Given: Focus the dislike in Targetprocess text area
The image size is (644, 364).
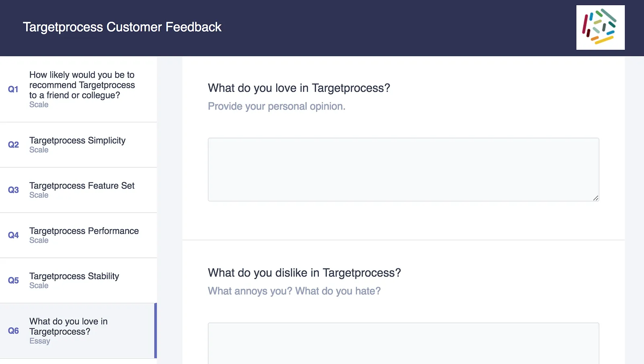Looking at the screenshot, I should pyautogui.click(x=403, y=343).
